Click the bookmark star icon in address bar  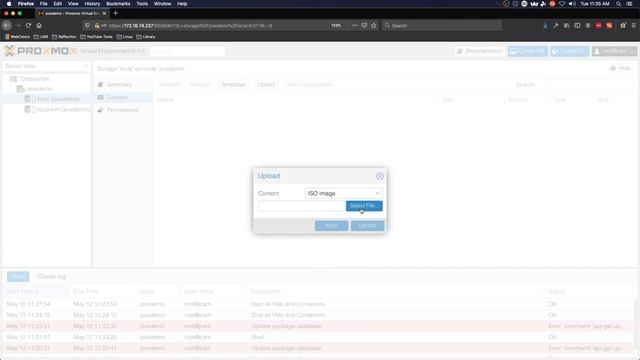[x=373, y=25]
